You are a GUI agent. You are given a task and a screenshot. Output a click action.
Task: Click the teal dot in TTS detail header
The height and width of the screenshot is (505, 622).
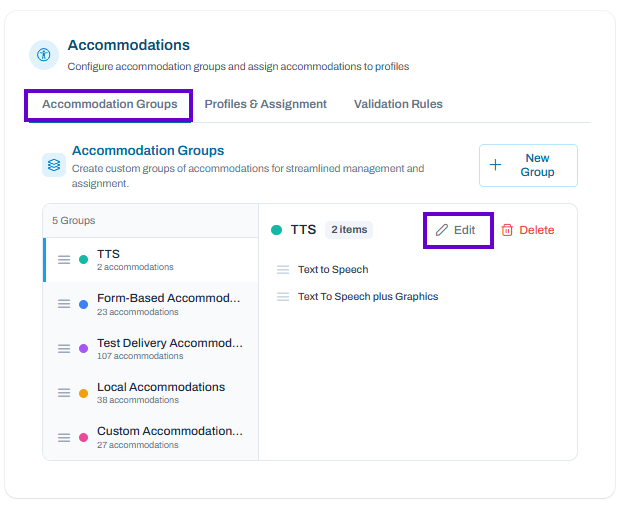tap(276, 230)
